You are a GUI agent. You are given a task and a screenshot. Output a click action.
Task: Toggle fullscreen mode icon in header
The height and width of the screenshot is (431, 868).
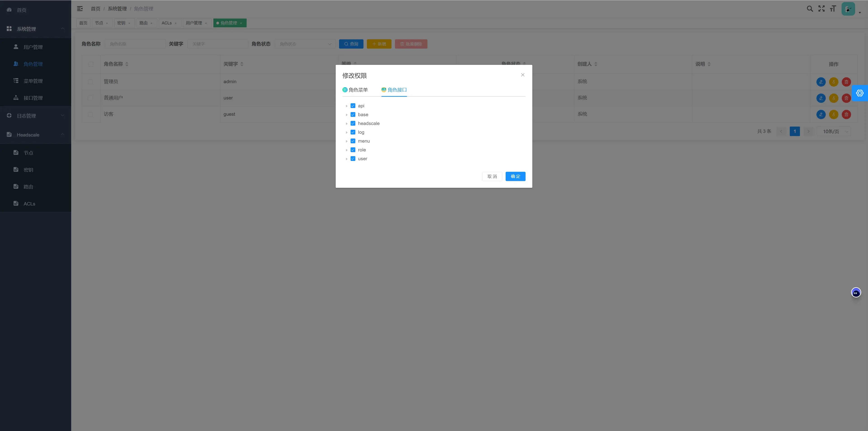[x=821, y=9]
